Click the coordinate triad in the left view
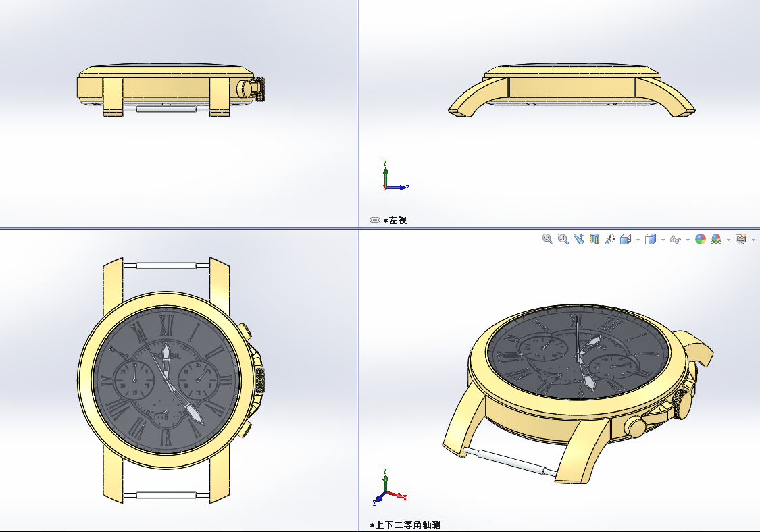The width and height of the screenshot is (760, 532). [x=395, y=176]
